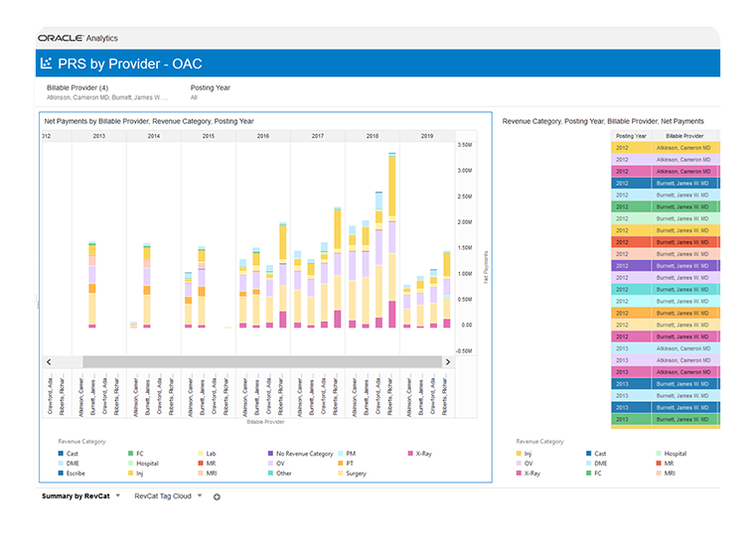This screenshot has width=756, height=547.
Task: Expand RevCat Tag Cloud tab menu arrow
Action: [200, 495]
